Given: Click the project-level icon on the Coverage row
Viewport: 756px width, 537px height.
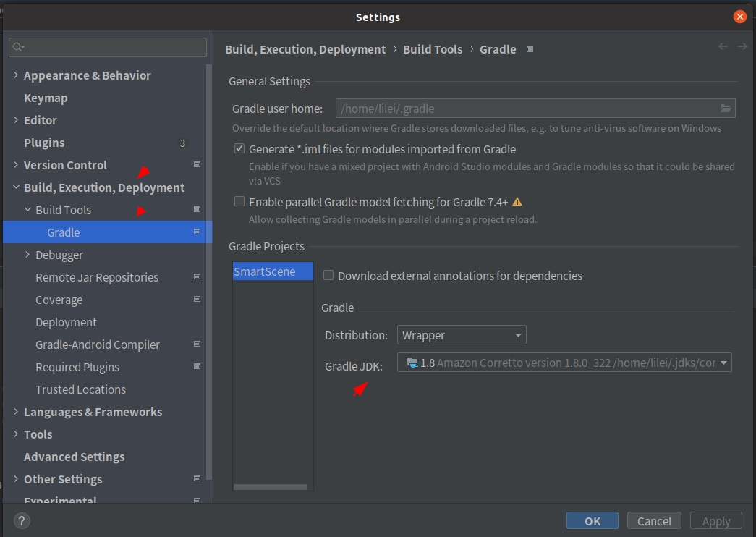Looking at the screenshot, I should [197, 299].
